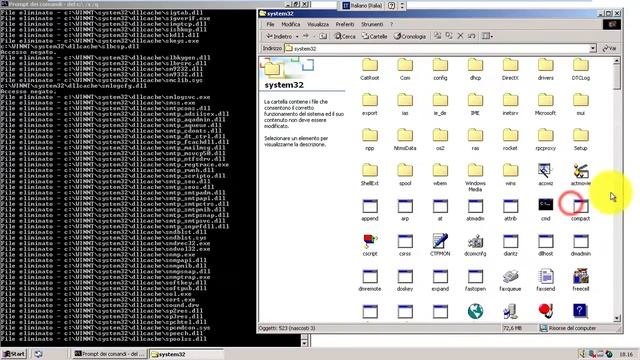Open the File menu
This screenshot has height=360, width=640.
(270, 24)
